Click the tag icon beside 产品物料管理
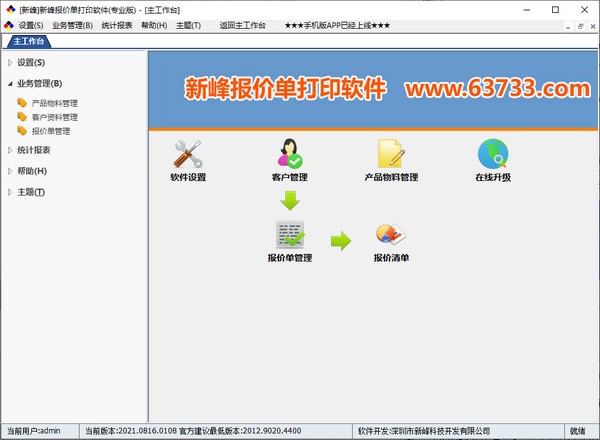Screen dimensions: 600x440 click(x=22, y=103)
